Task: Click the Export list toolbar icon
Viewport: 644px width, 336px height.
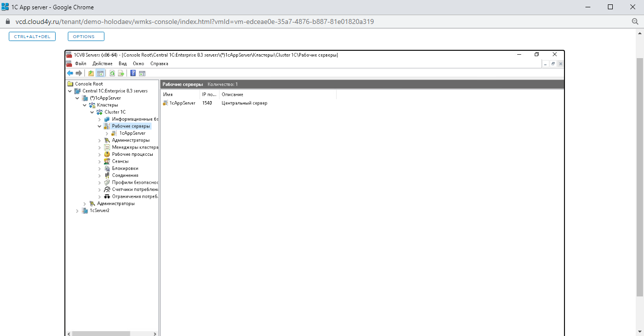Action: point(121,73)
